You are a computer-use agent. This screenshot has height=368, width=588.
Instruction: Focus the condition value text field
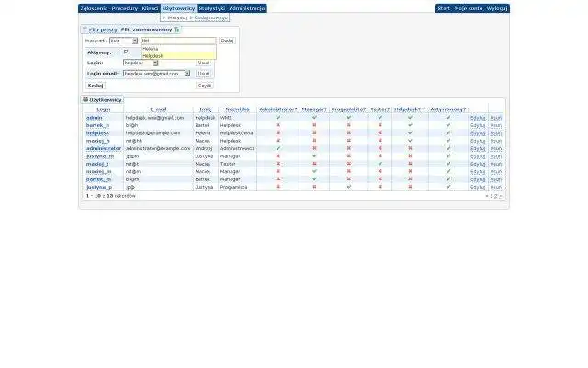pyautogui.click(x=178, y=40)
